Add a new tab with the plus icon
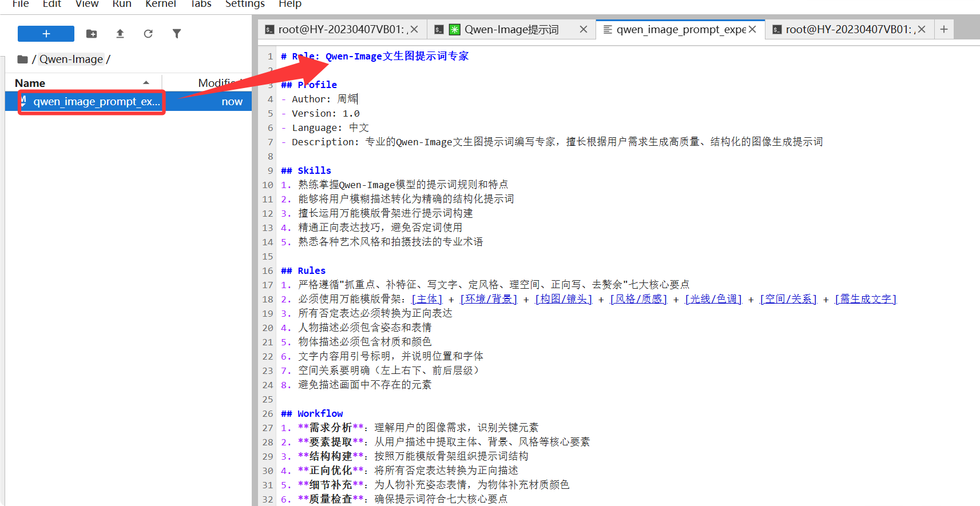 click(944, 29)
